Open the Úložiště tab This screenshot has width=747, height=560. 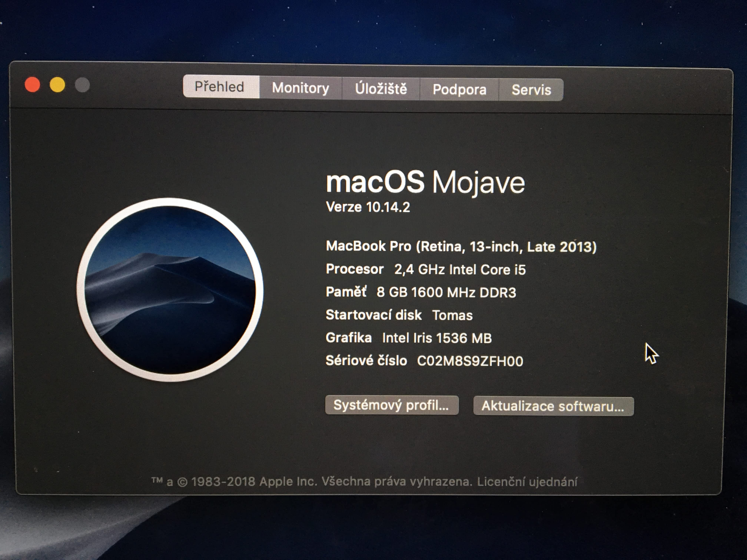pyautogui.click(x=381, y=89)
